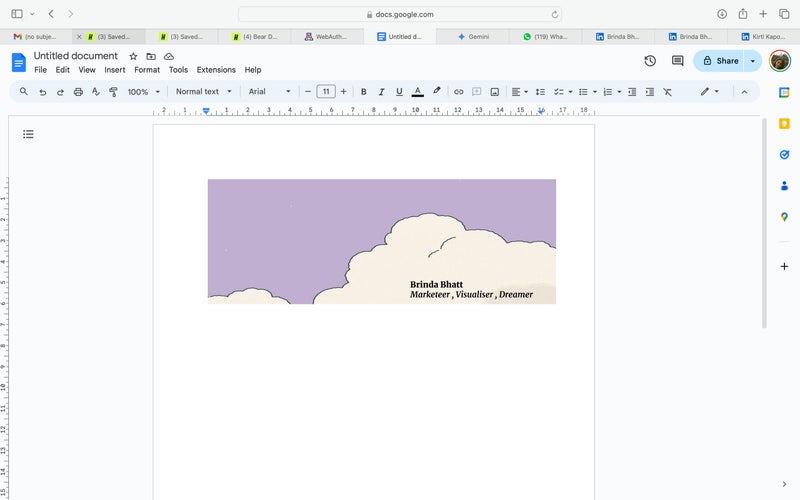Click the insert image icon
Viewport: 800px width, 500px height.
coord(494,92)
